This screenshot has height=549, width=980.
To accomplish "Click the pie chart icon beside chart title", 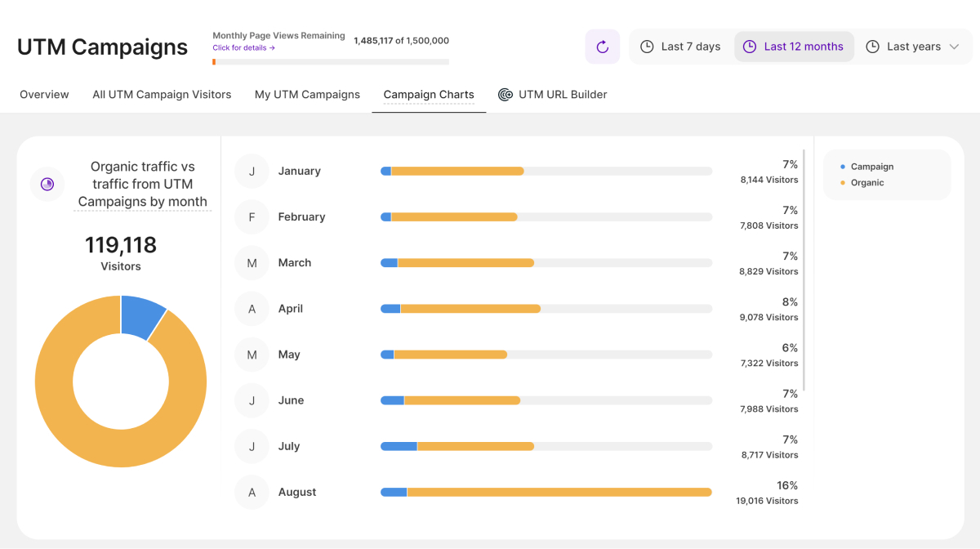I will pyautogui.click(x=47, y=184).
